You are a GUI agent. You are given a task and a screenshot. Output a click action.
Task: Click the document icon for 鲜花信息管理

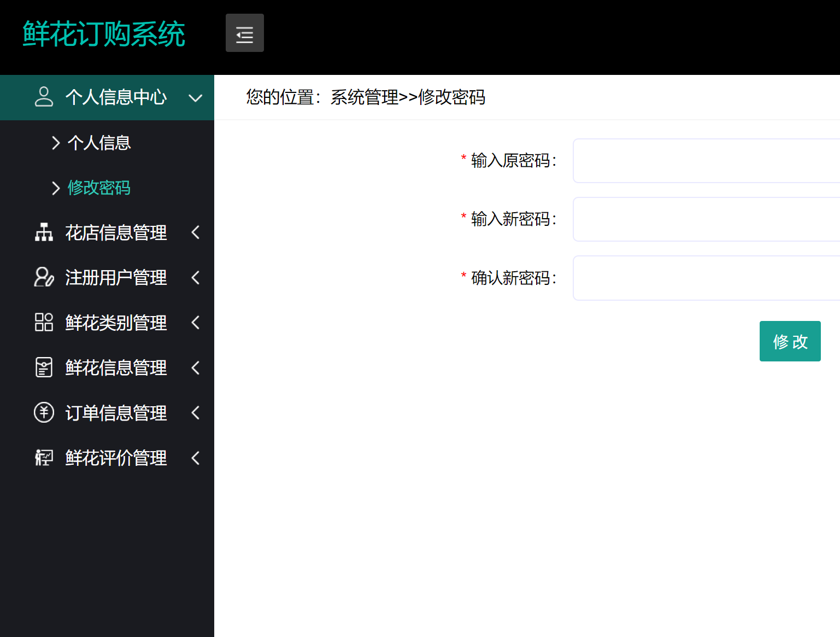coord(44,367)
